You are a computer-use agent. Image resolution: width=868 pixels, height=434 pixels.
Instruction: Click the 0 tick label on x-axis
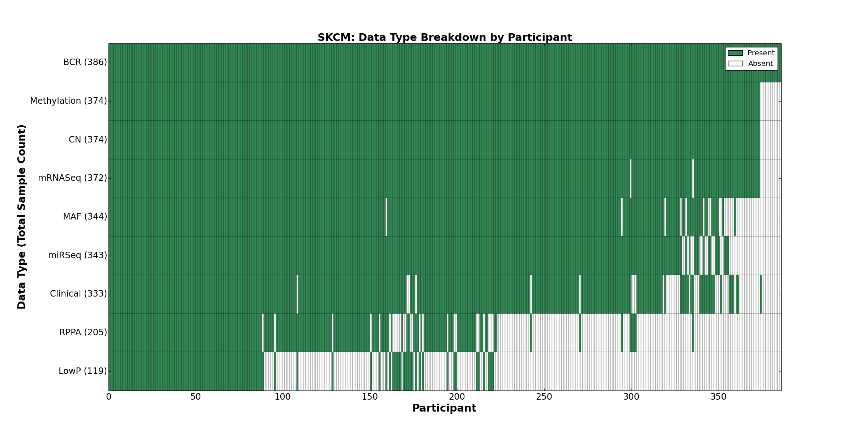(x=109, y=397)
